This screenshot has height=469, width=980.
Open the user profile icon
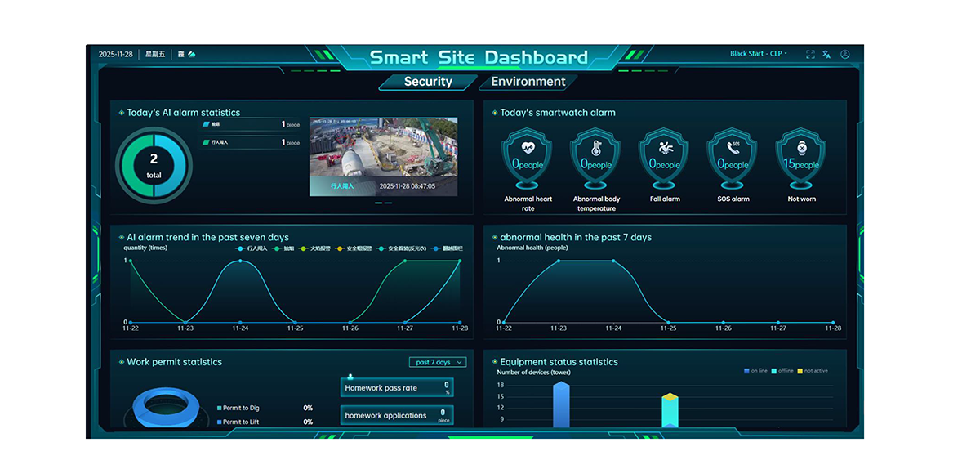click(845, 55)
